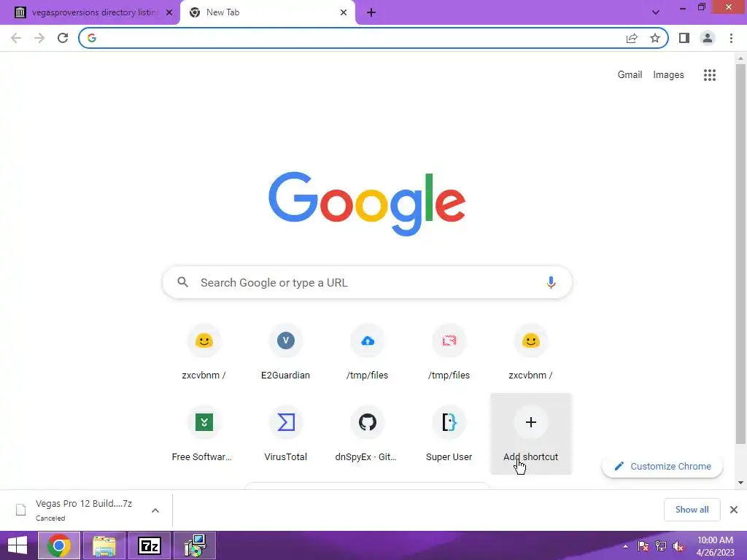
Task: Open the Super User shortcut
Action: pyautogui.click(x=449, y=435)
